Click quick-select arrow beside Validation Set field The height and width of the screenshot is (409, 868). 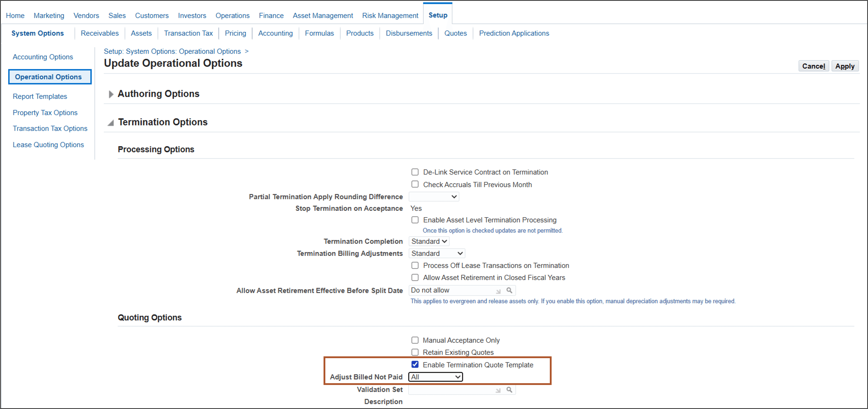click(498, 390)
